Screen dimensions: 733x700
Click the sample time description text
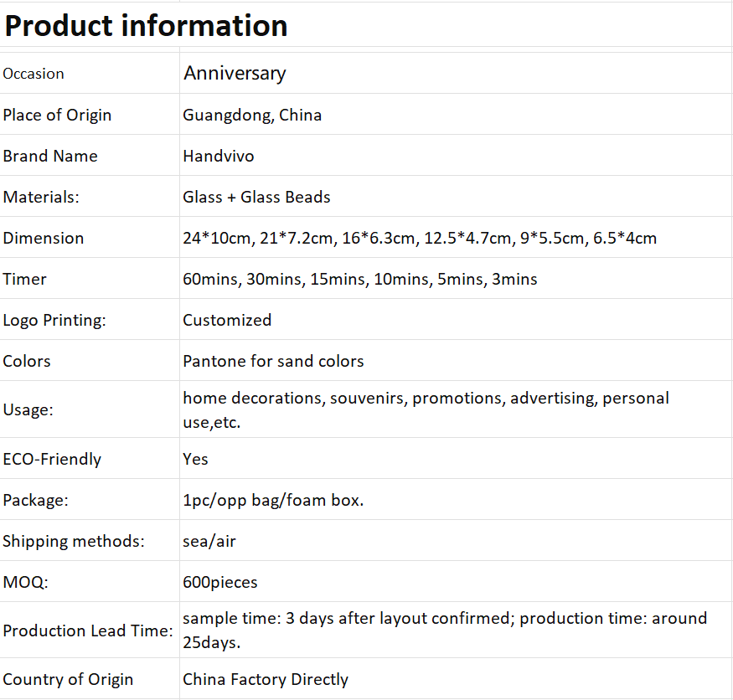(445, 630)
